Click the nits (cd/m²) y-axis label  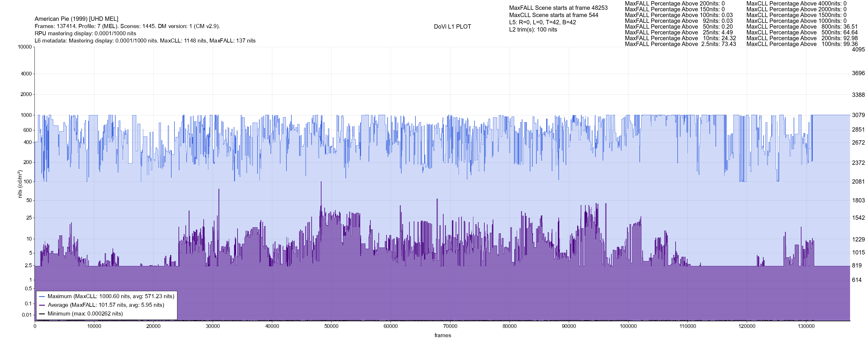pyautogui.click(x=20, y=184)
